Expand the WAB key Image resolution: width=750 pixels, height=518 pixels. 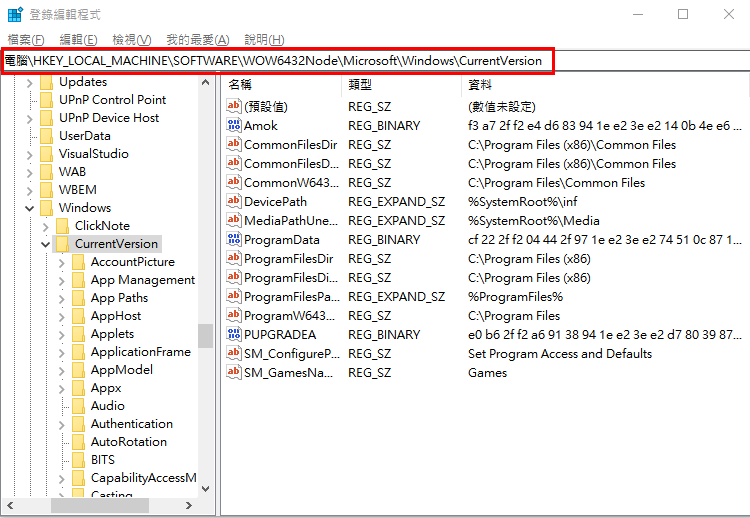click(30, 172)
